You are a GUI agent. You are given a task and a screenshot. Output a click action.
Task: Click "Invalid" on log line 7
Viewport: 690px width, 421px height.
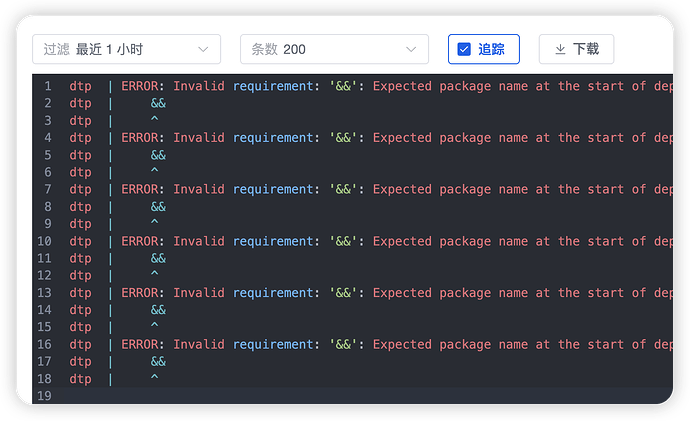[x=198, y=190]
